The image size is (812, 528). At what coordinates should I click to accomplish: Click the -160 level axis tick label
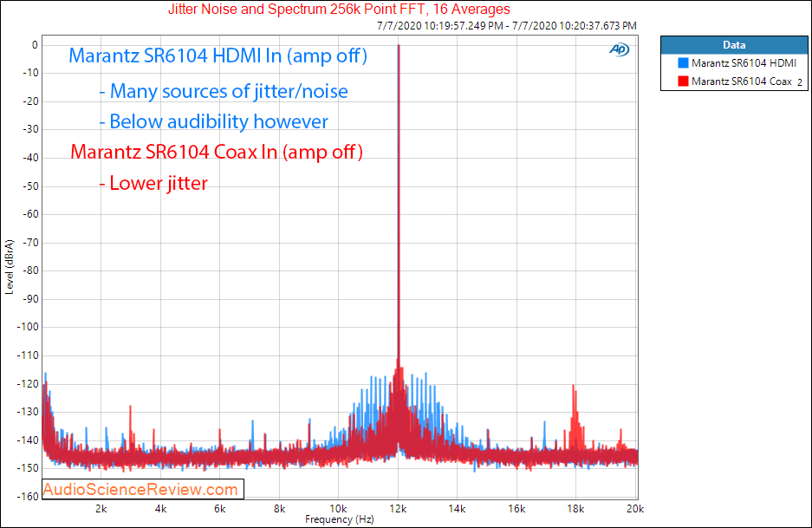(x=29, y=497)
